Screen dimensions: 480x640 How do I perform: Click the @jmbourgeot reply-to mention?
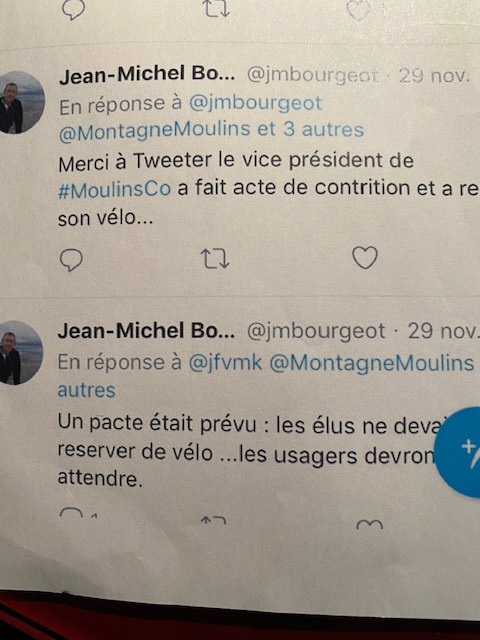[256, 103]
